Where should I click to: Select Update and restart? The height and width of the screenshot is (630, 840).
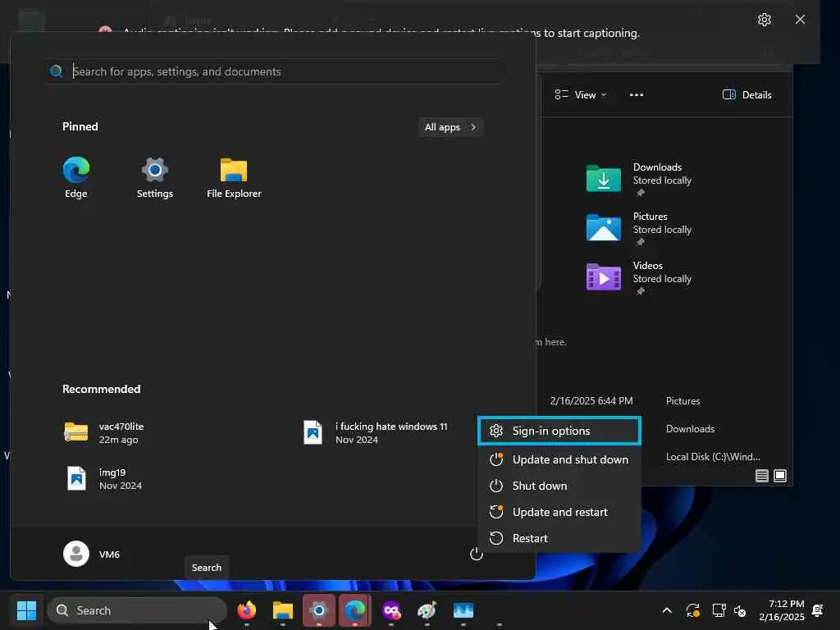point(559,512)
